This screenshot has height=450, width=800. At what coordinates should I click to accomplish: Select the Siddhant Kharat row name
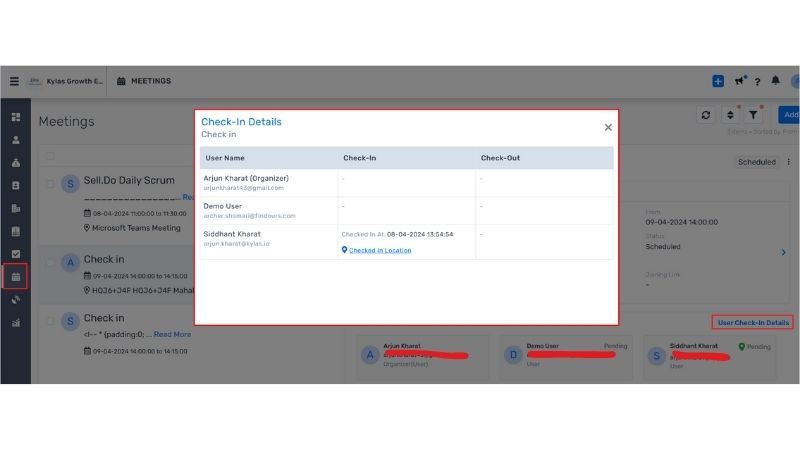[232, 234]
